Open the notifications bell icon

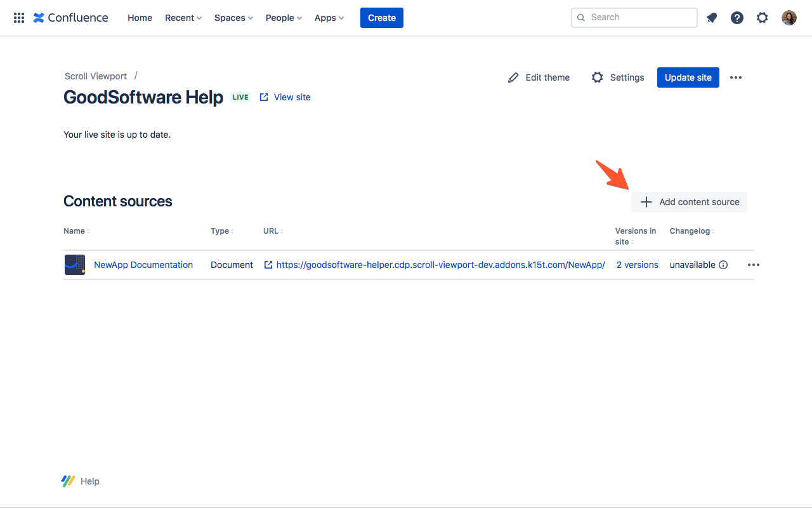pyautogui.click(x=712, y=18)
